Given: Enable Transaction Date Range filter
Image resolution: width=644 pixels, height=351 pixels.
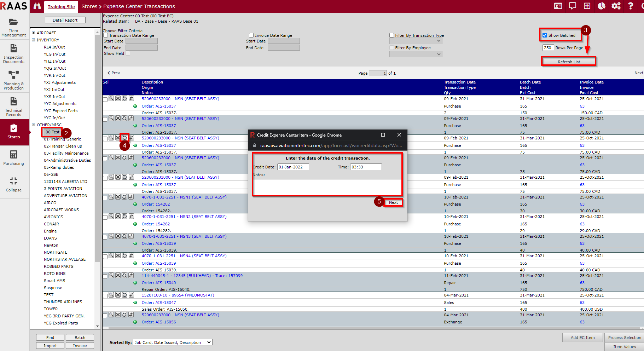Looking at the screenshot, I should [x=106, y=35].
